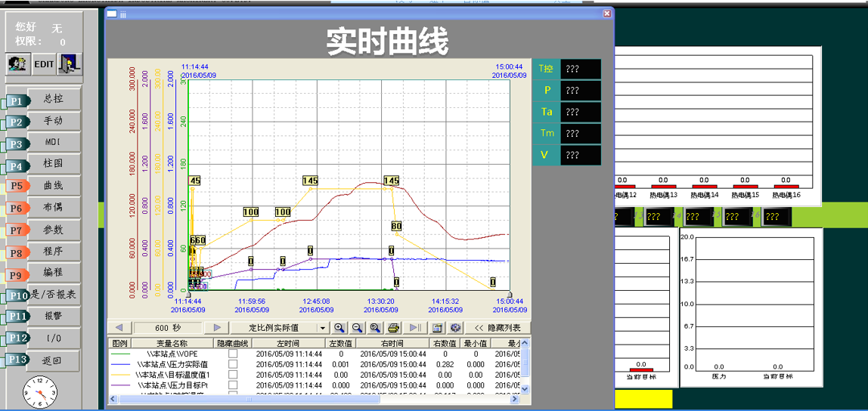
Task: Click the list's horizontal scrollbar left arrow
Action: (113, 398)
